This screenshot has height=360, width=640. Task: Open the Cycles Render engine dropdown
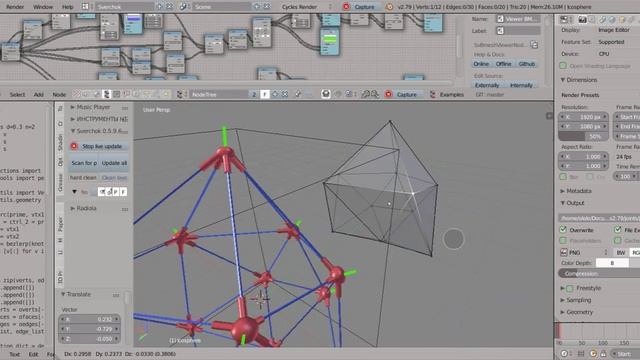pyautogui.click(x=307, y=7)
